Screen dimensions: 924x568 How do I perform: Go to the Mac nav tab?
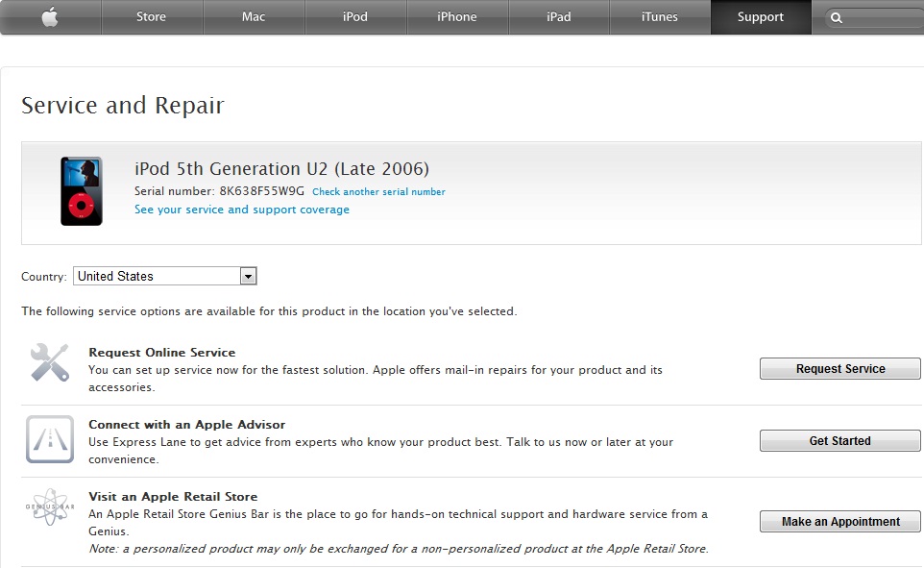click(254, 17)
